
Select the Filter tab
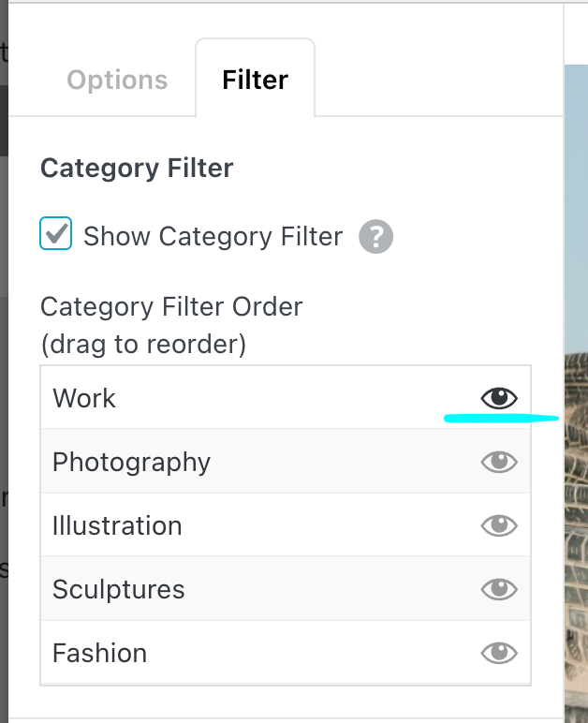(255, 81)
